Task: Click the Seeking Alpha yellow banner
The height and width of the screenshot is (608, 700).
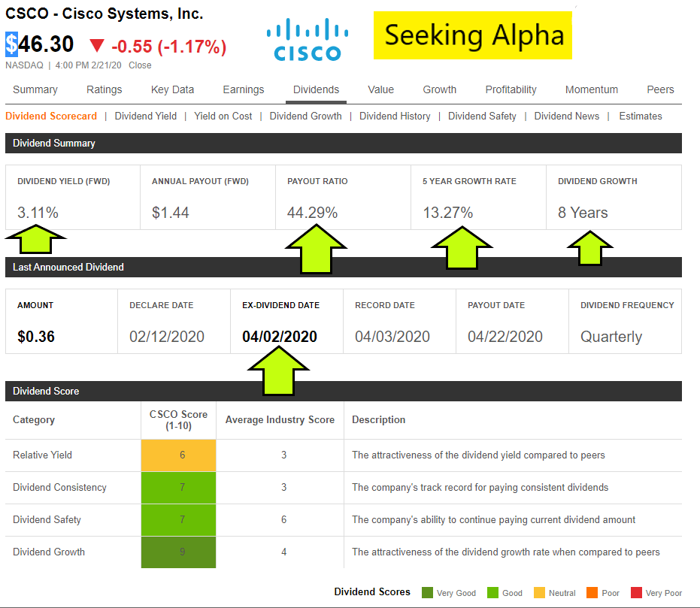Action: 473,35
